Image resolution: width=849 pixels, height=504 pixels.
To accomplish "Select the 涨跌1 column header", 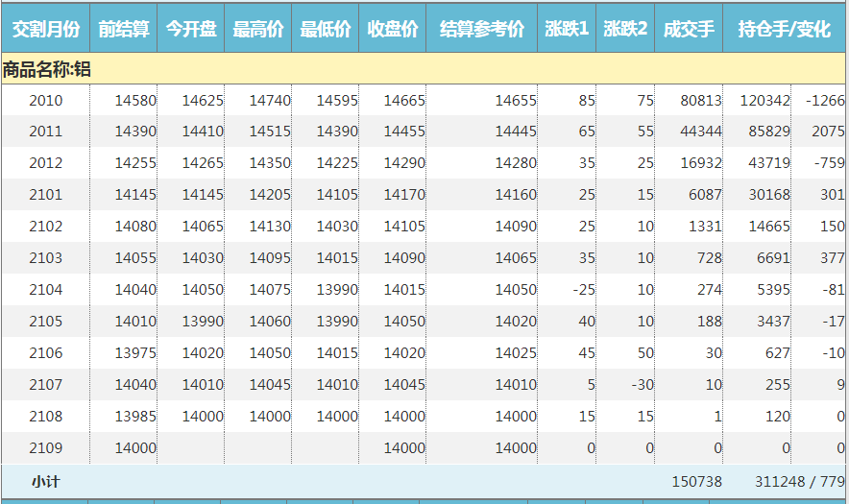I will [567, 29].
